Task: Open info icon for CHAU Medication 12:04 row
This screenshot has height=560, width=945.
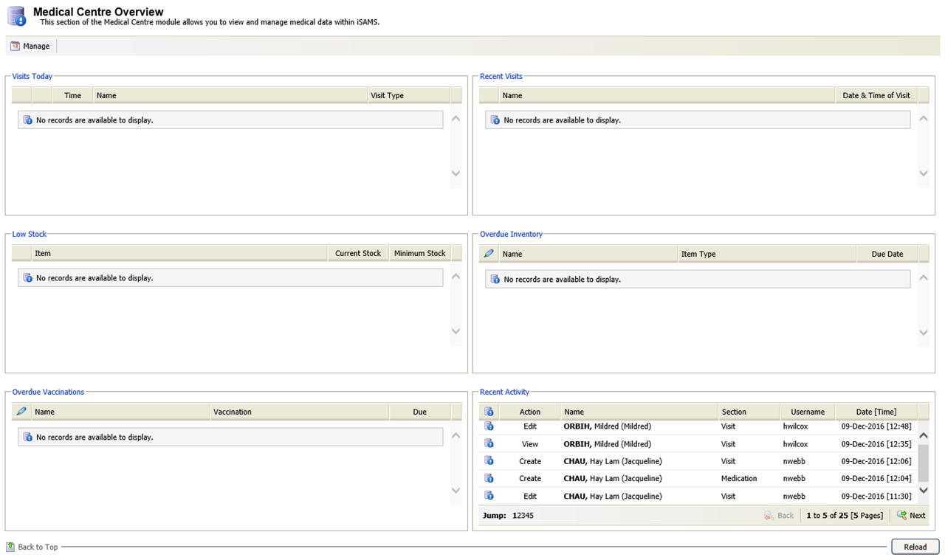Action: tap(489, 478)
